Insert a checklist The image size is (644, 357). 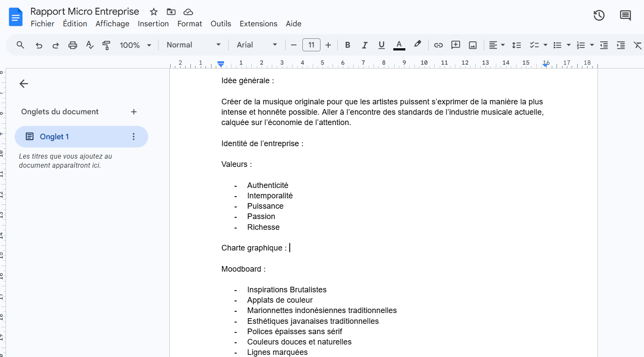tap(534, 45)
